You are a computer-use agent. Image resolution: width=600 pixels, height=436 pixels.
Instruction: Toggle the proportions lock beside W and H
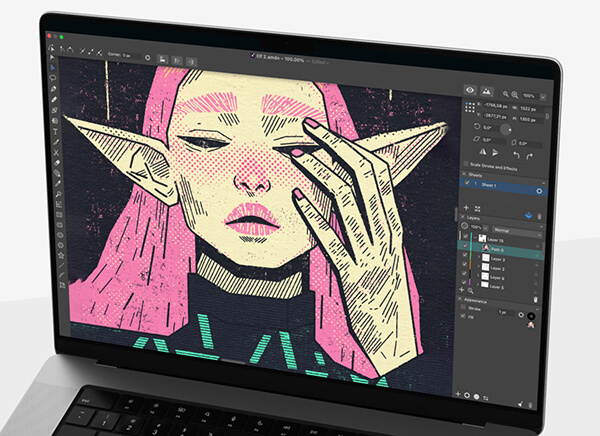pos(547,115)
